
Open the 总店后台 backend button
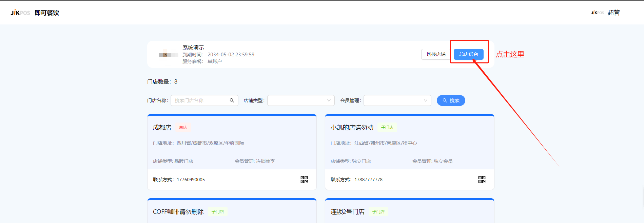click(468, 54)
